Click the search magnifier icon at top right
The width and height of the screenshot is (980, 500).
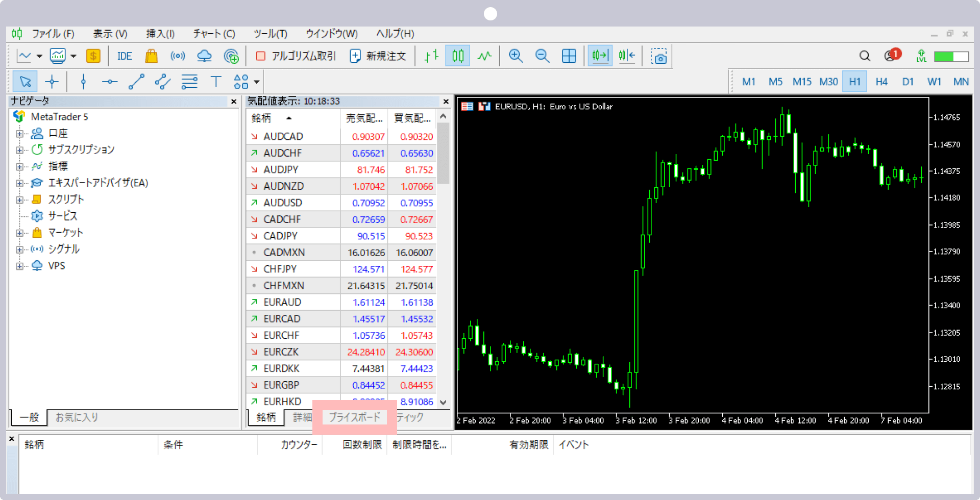(x=865, y=56)
